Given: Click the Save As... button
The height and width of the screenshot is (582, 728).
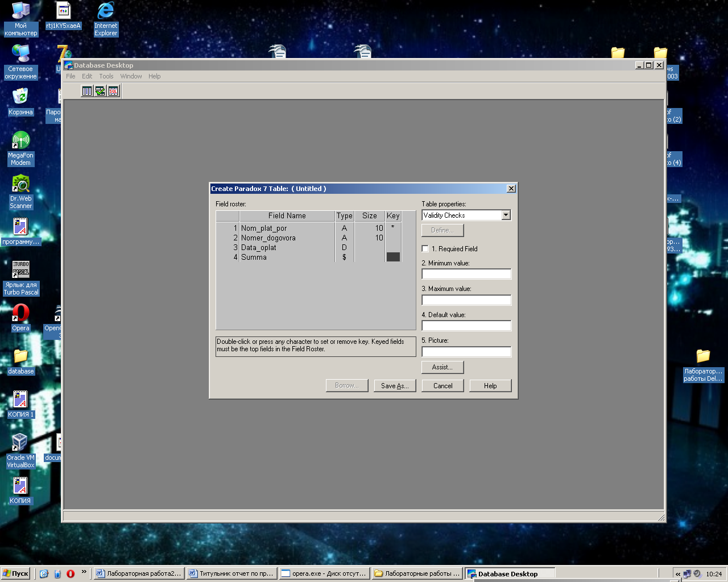Looking at the screenshot, I should point(395,385).
